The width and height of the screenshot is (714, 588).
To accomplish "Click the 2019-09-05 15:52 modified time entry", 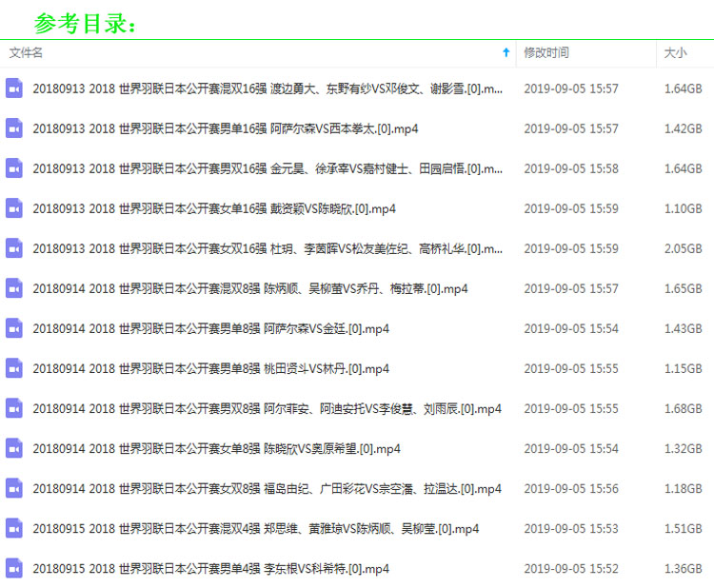I will 570,569.
